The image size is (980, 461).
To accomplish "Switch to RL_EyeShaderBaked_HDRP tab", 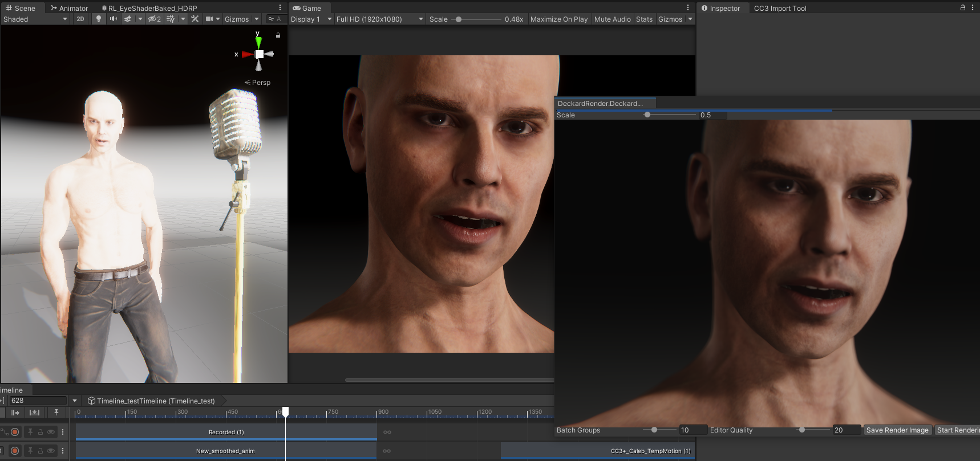I will [x=149, y=8].
